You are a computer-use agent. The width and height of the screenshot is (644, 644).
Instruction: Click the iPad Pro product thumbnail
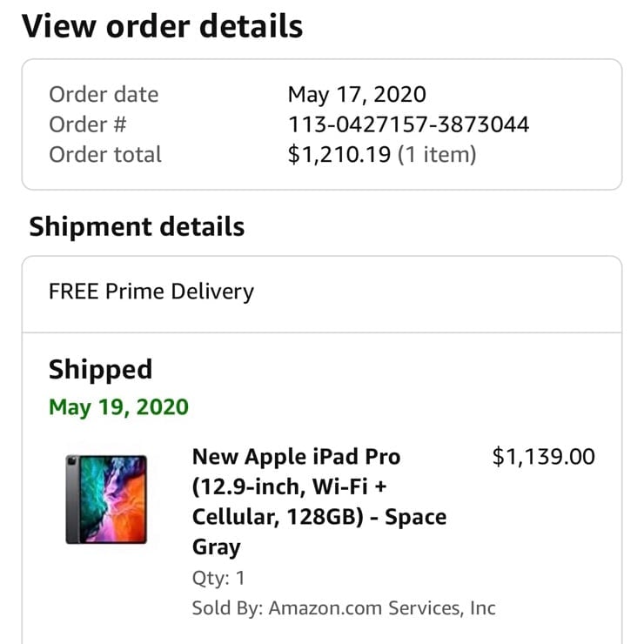click(106, 500)
